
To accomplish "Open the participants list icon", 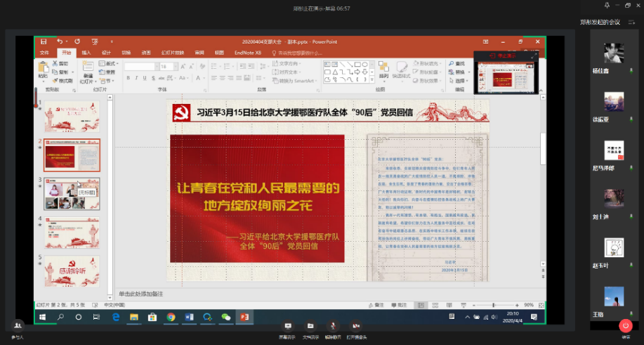I will point(18,327).
